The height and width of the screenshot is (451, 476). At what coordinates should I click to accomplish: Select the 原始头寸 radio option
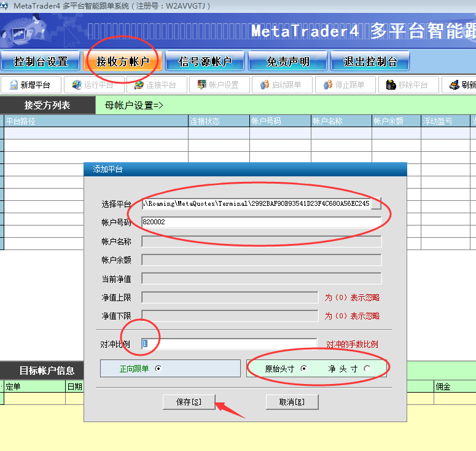click(x=303, y=369)
